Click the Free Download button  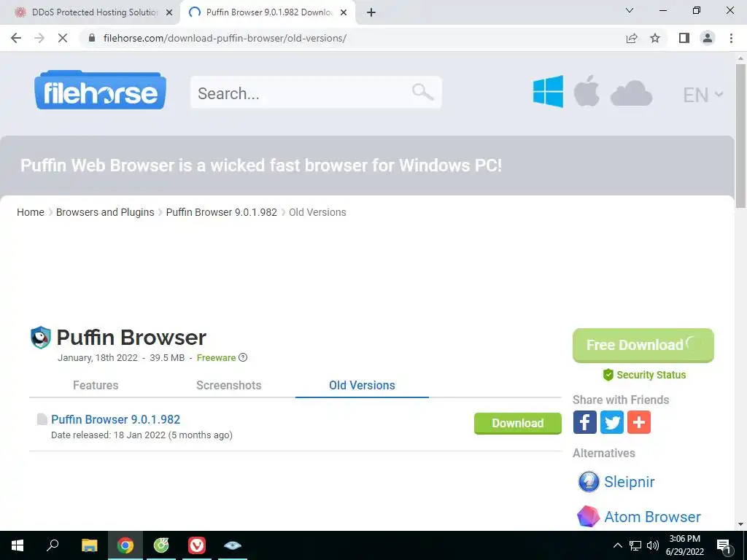[x=643, y=345]
